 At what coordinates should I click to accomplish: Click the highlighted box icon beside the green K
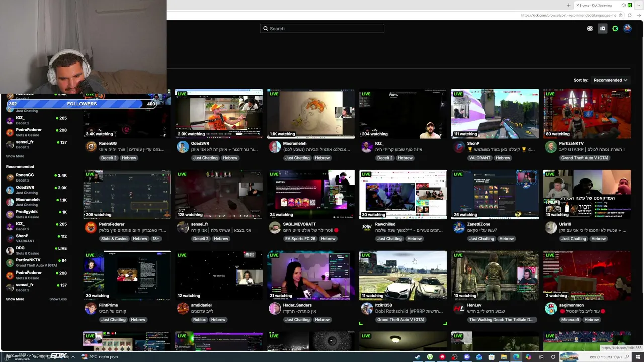point(602,29)
